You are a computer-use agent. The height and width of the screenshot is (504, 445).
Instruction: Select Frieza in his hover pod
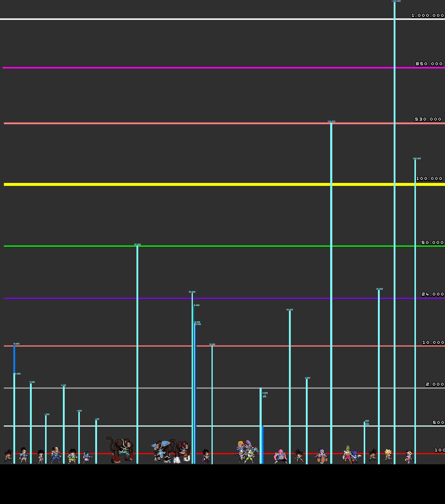(x=321, y=457)
